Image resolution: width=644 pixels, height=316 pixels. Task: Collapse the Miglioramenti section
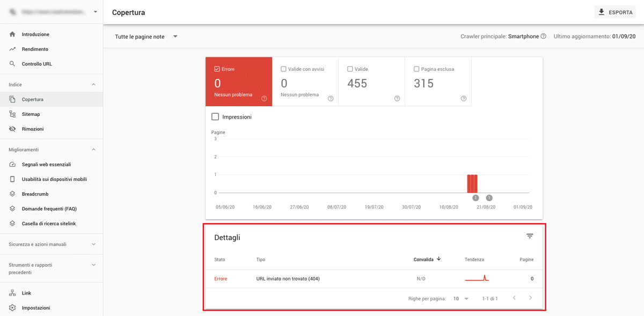point(93,150)
